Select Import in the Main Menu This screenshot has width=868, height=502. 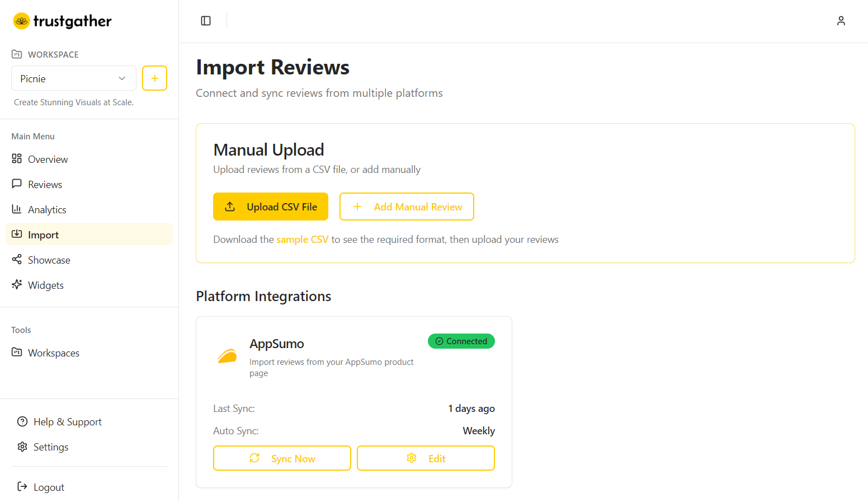pyautogui.click(x=43, y=234)
